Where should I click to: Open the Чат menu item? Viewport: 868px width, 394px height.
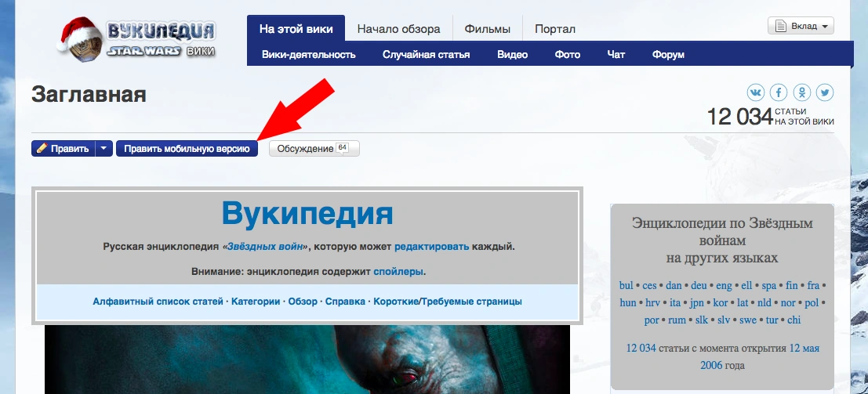[x=616, y=54]
